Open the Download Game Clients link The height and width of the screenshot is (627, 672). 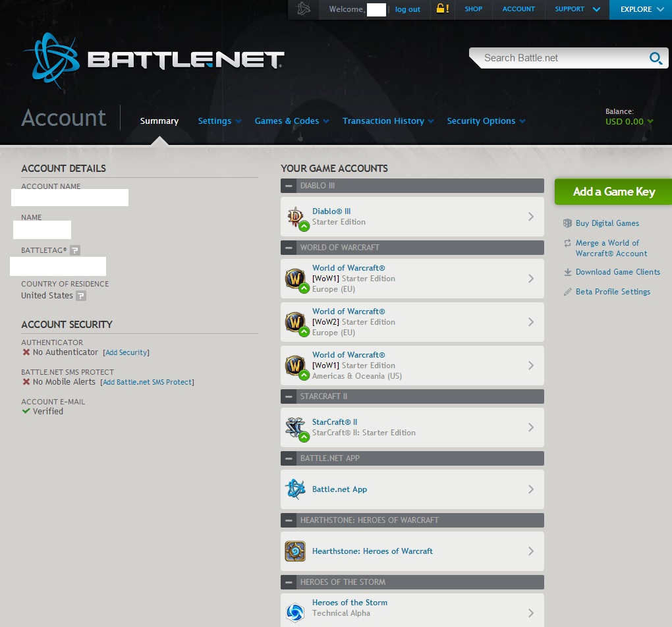click(617, 272)
